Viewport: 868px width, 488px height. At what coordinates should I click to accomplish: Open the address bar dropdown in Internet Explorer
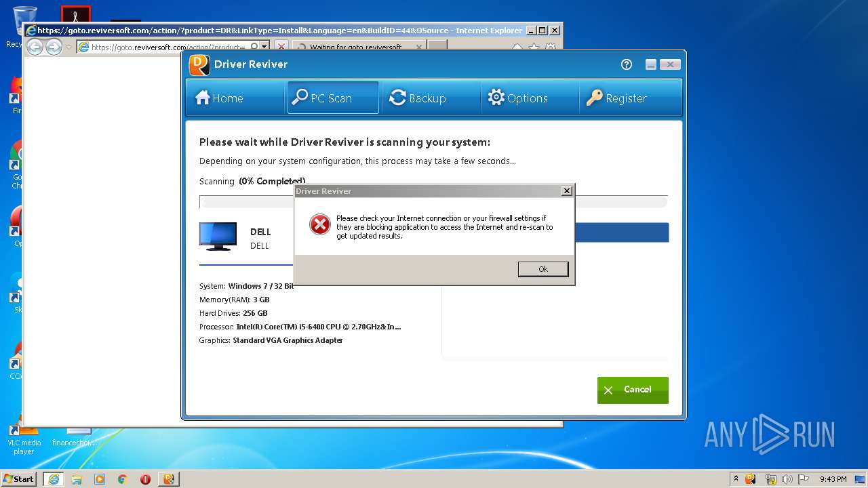264,47
